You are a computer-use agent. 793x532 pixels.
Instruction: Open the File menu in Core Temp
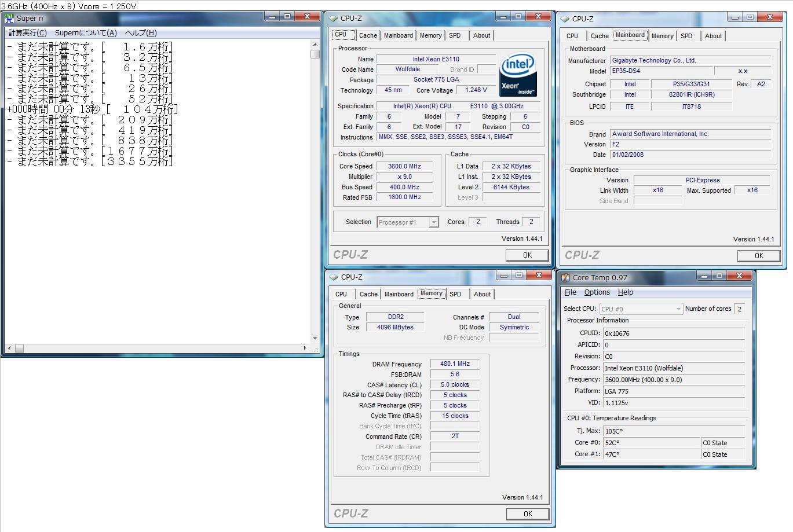coord(571,292)
